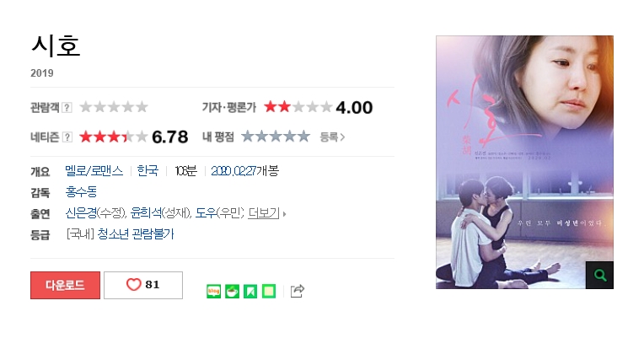This screenshot has height=338, width=644.
Task: Click the 다운로드 button
Action: (x=65, y=285)
